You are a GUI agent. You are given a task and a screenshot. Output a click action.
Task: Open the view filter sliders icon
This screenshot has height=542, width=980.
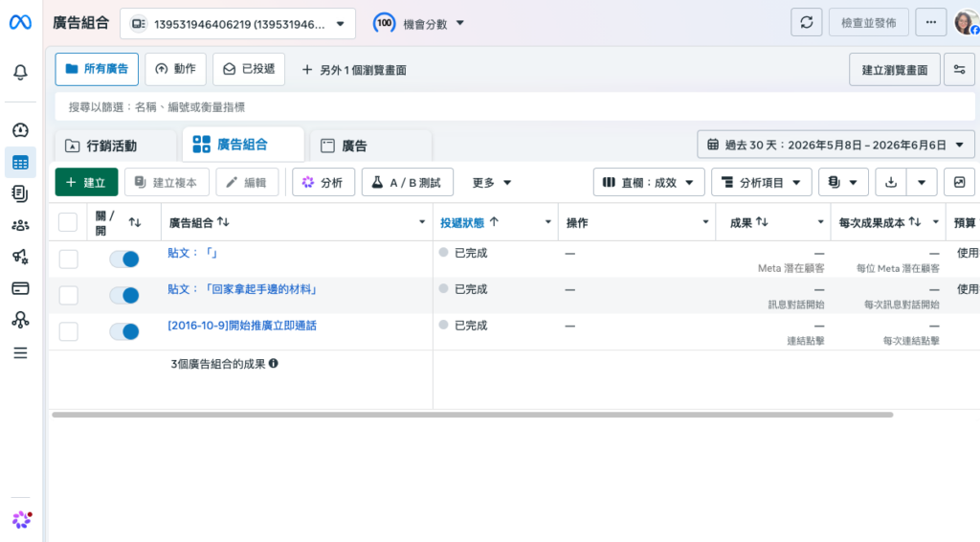pos(959,69)
